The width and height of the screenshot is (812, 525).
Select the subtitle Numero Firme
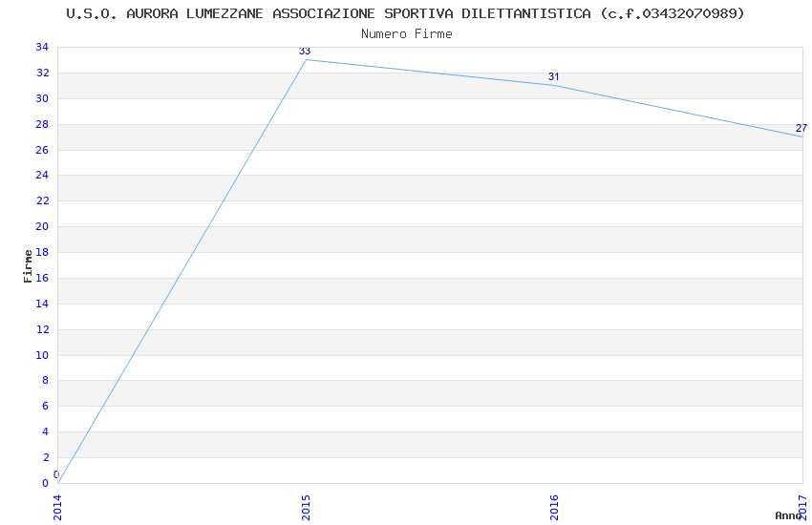(x=407, y=33)
